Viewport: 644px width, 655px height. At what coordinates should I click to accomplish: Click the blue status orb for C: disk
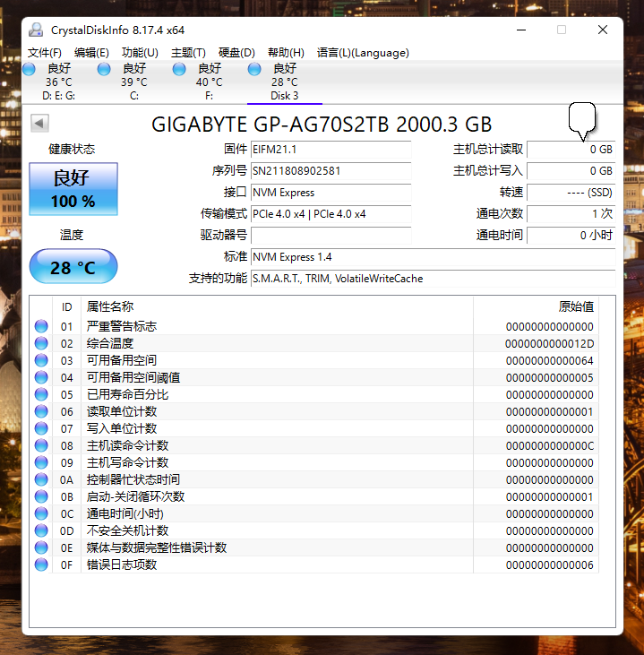pyautogui.click(x=104, y=69)
